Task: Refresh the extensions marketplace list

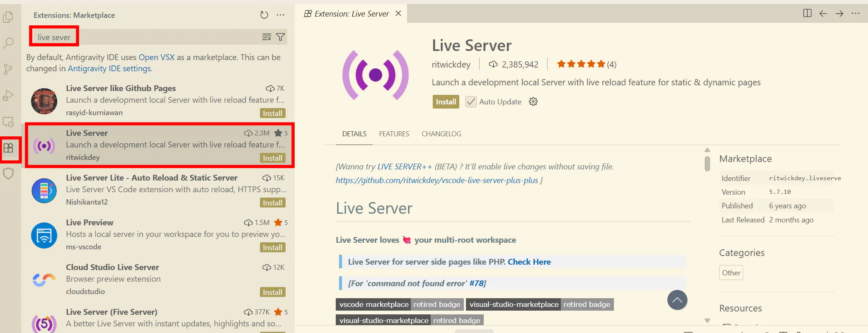Action: pos(264,15)
